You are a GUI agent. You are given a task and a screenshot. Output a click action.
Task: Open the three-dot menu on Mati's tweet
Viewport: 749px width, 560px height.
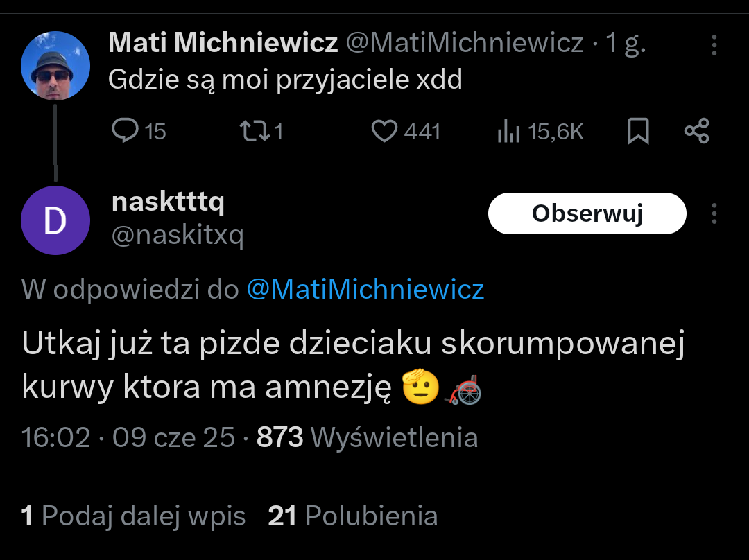tap(714, 46)
